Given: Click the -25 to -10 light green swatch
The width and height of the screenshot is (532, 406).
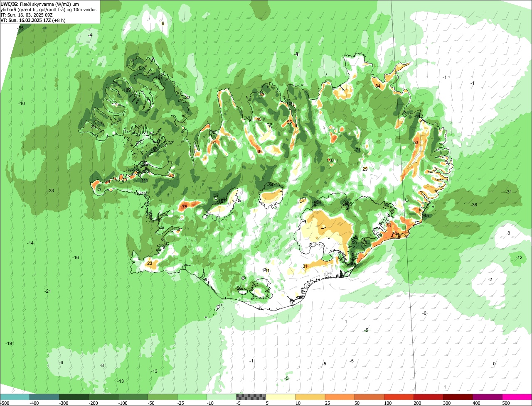Looking at the screenshot, I should point(192,397).
